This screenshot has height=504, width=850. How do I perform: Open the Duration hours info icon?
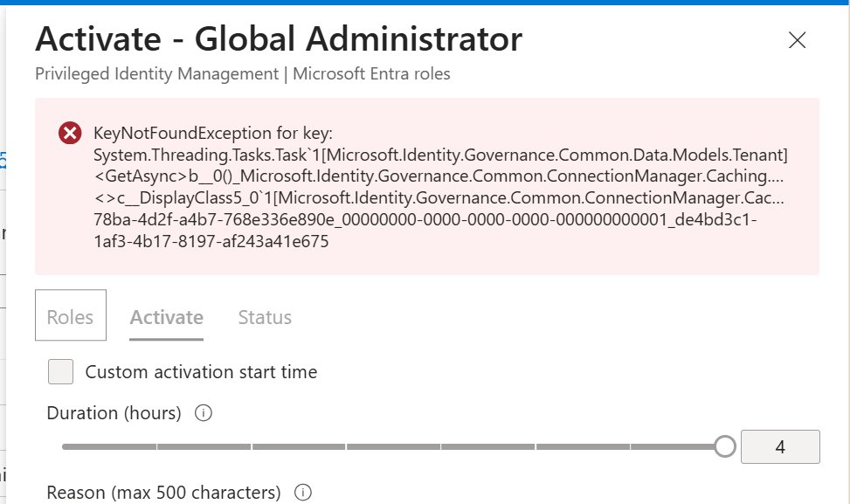[204, 413]
